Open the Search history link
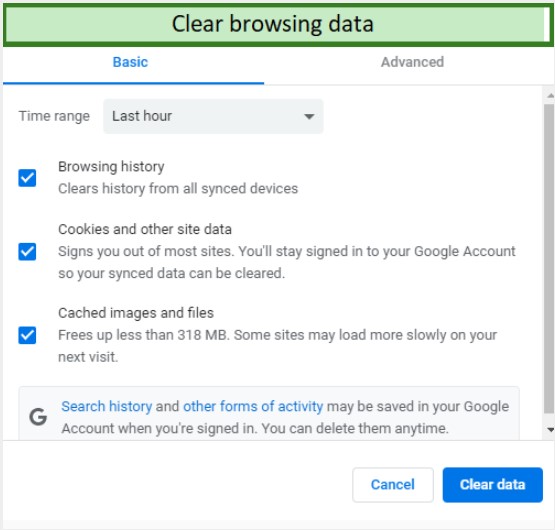555x530 pixels. coord(107,406)
